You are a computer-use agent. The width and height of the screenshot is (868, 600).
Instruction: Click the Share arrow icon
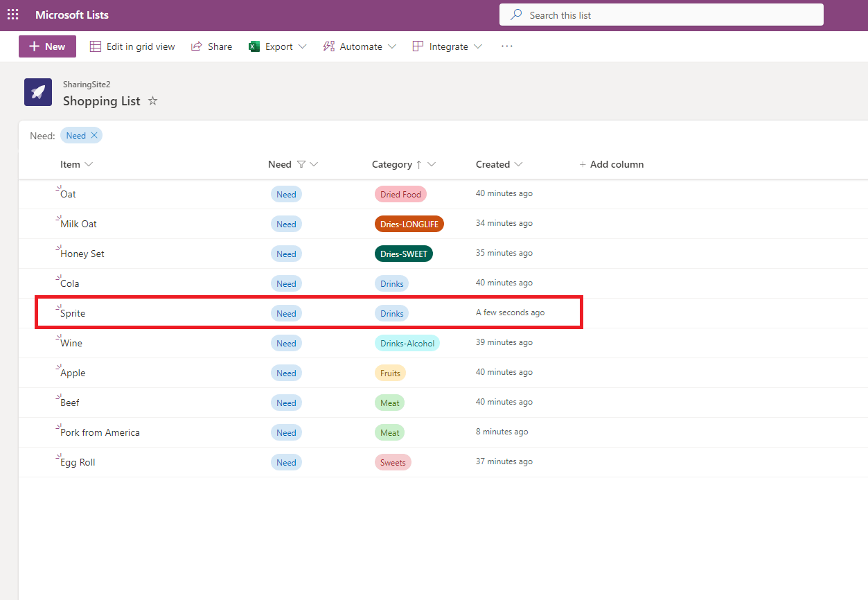pyautogui.click(x=197, y=46)
